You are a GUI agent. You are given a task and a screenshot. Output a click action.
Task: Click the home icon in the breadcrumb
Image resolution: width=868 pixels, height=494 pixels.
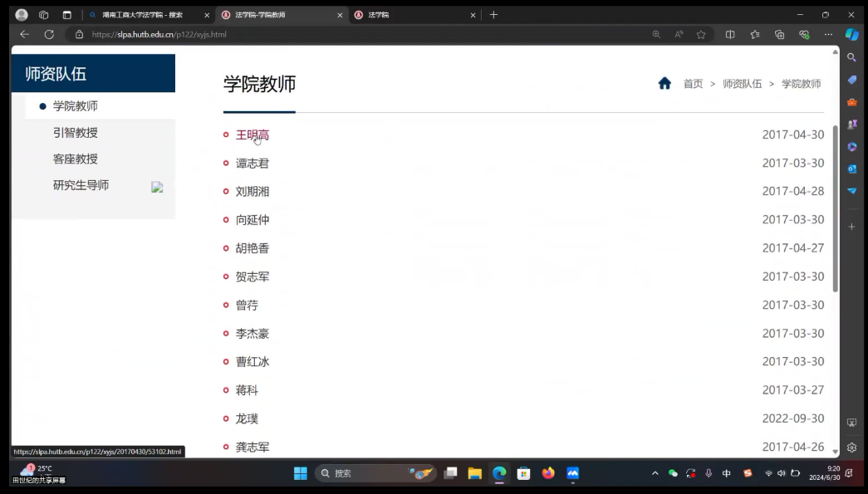(x=664, y=83)
